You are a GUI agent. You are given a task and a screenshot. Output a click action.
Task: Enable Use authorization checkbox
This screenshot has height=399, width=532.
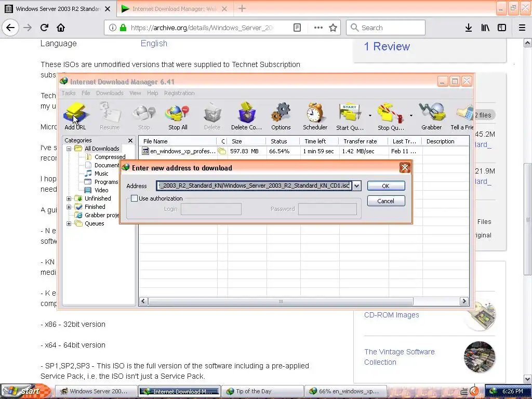coord(135,198)
